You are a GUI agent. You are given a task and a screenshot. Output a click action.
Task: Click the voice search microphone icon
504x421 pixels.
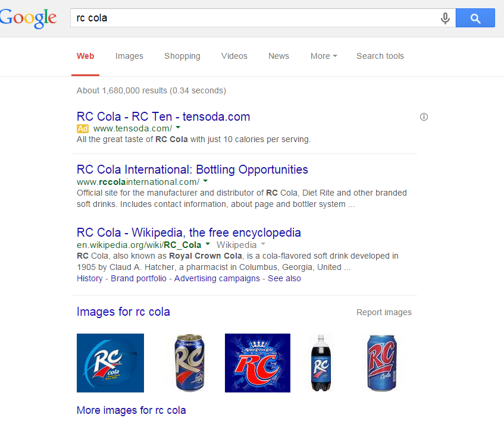[445, 18]
